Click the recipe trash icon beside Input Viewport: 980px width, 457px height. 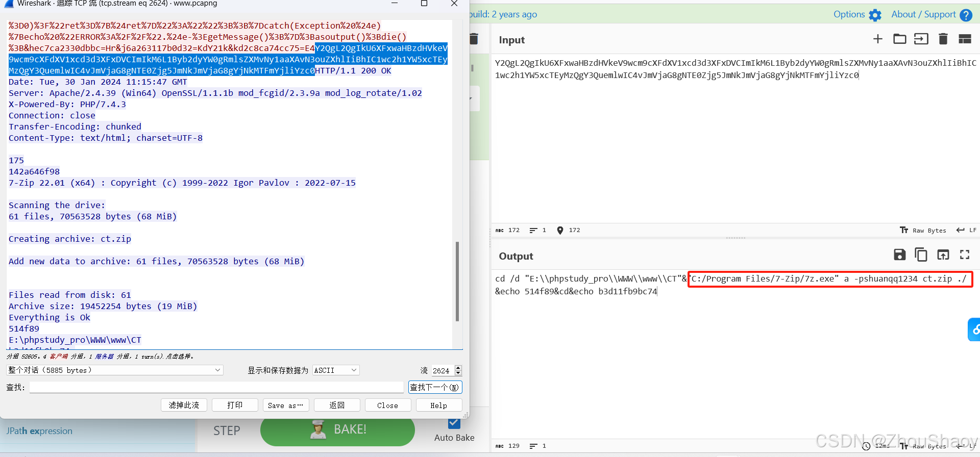[x=474, y=39]
